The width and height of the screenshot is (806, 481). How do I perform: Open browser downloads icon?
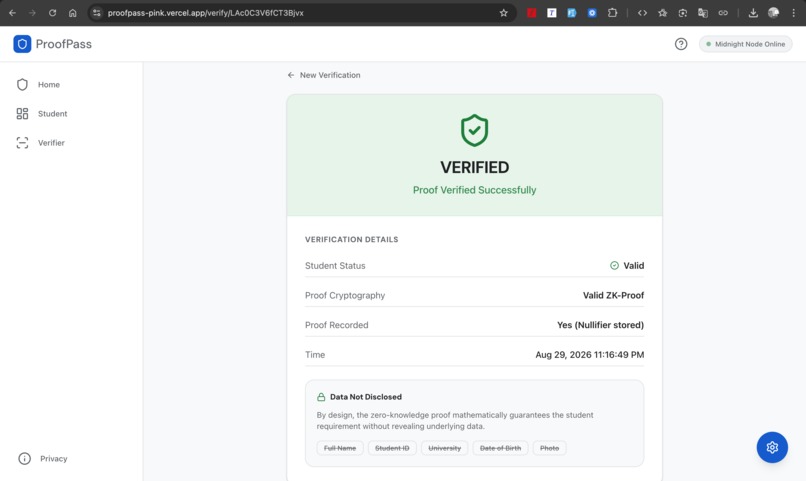pyautogui.click(x=753, y=13)
